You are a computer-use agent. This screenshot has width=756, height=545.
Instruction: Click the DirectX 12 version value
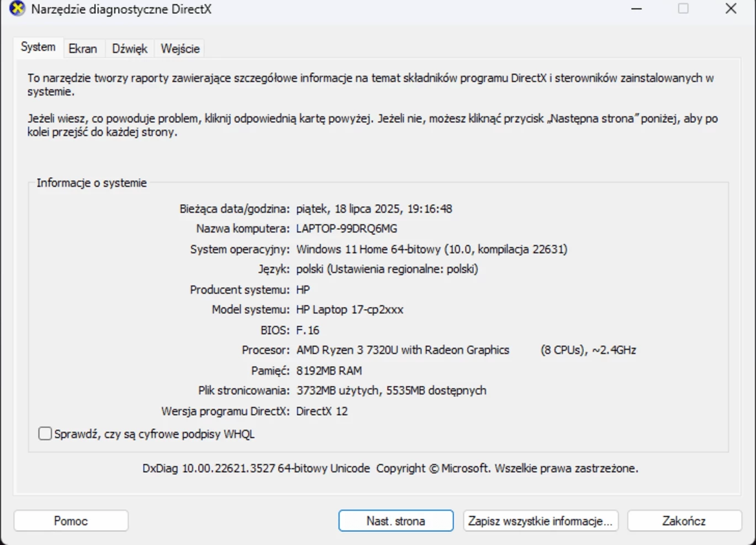click(322, 411)
